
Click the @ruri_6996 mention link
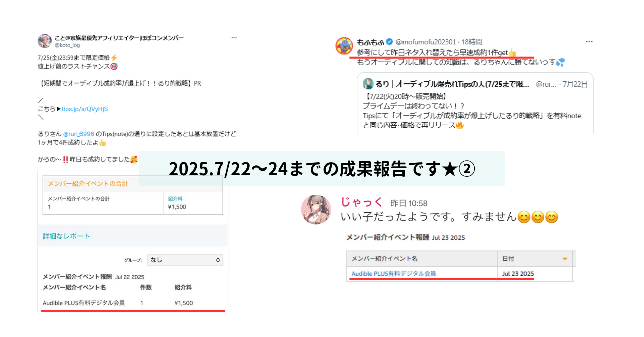click(78, 134)
